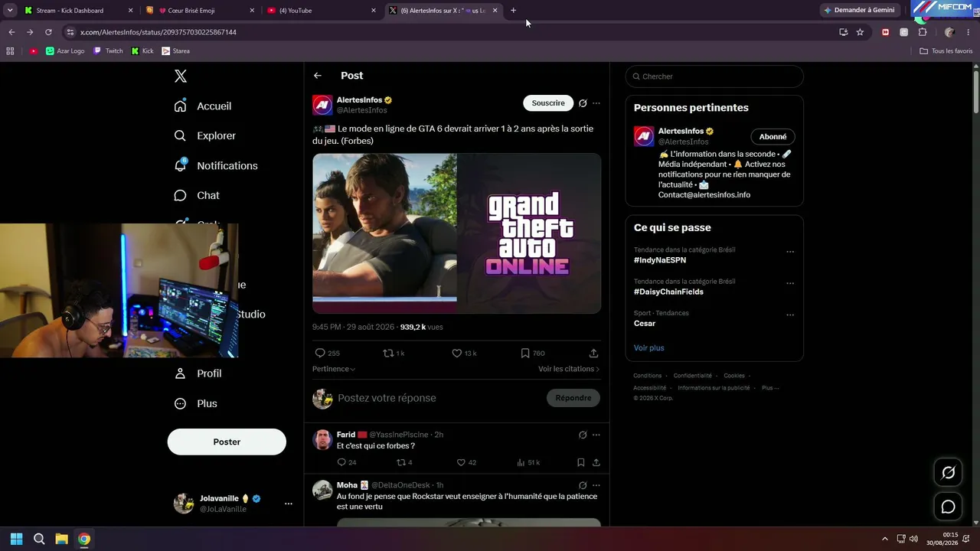Repost the post with 1 k reposts
The width and height of the screenshot is (980, 551).
coord(394,354)
